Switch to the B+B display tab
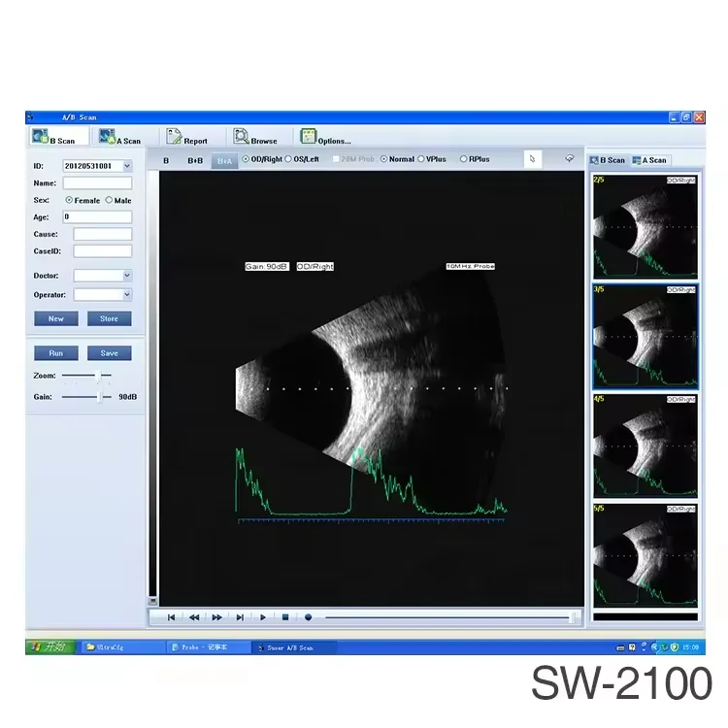 [195, 160]
